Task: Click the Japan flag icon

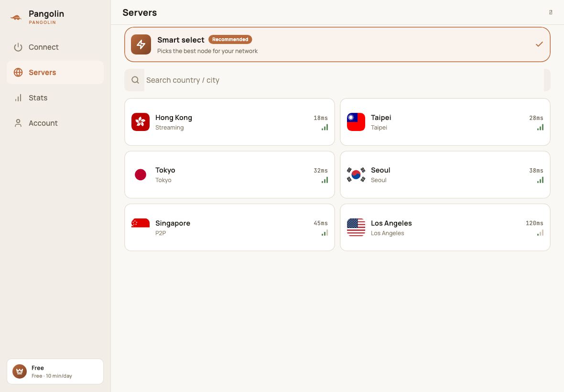Action: tap(140, 175)
